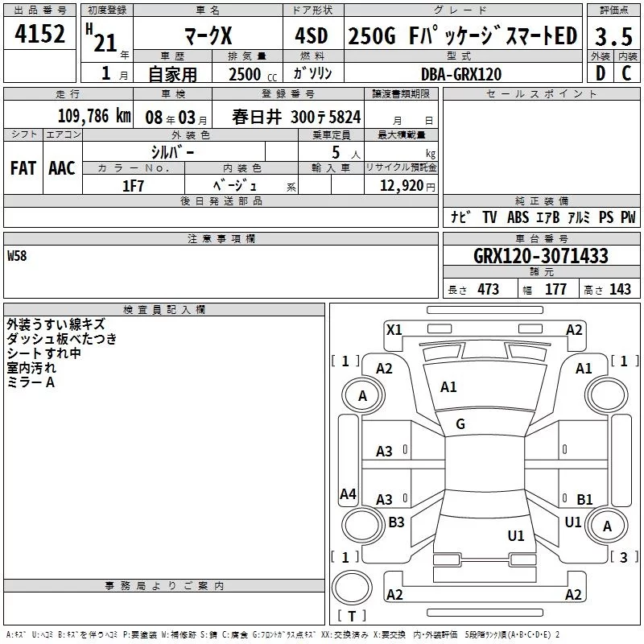Click the height value 143

620,289
